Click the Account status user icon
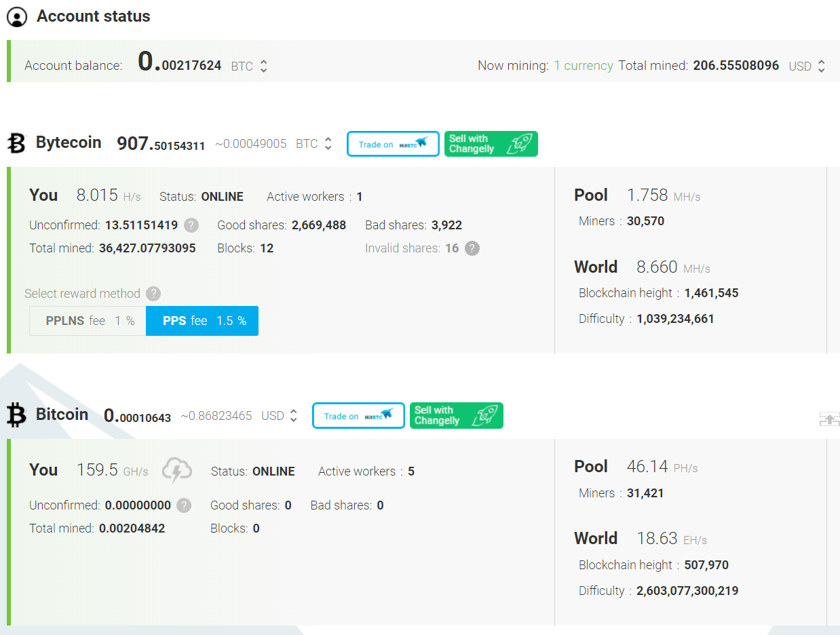 [x=17, y=17]
